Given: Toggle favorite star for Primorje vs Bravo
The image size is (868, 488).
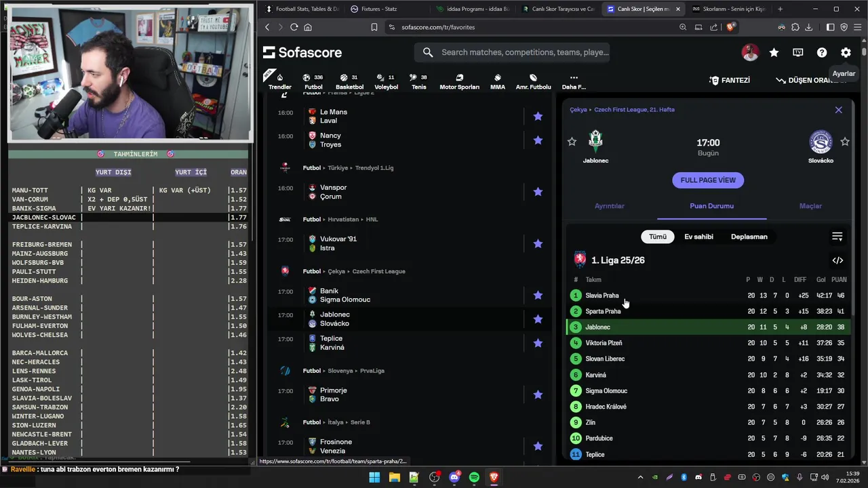Looking at the screenshot, I should coord(538,394).
